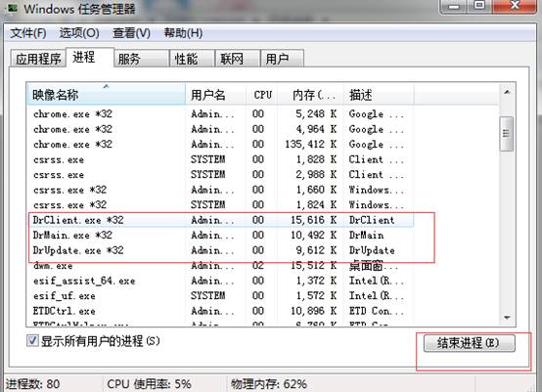Select chrome.exe using 135,412 K memory
This screenshot has width=542, height=392.
pyautogui.click(x=221, y=144)
